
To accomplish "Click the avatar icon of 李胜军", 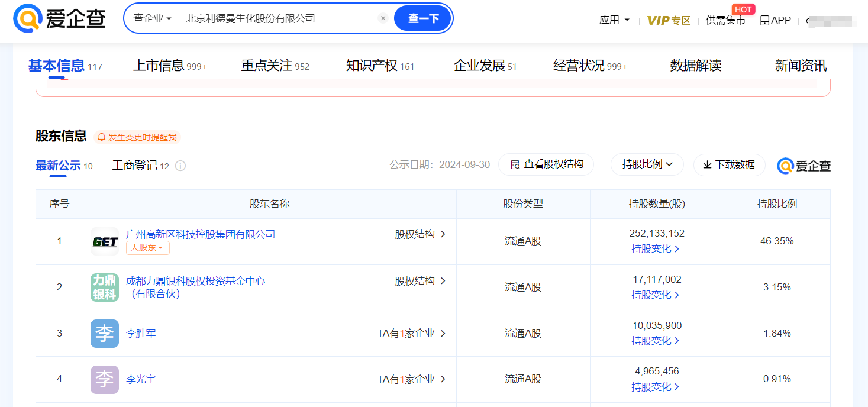I will 105,334.
